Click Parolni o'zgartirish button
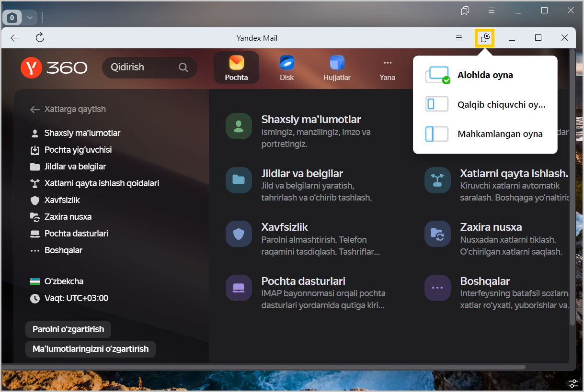The height and width of the screenshot is (392, 584). (68, 329)
